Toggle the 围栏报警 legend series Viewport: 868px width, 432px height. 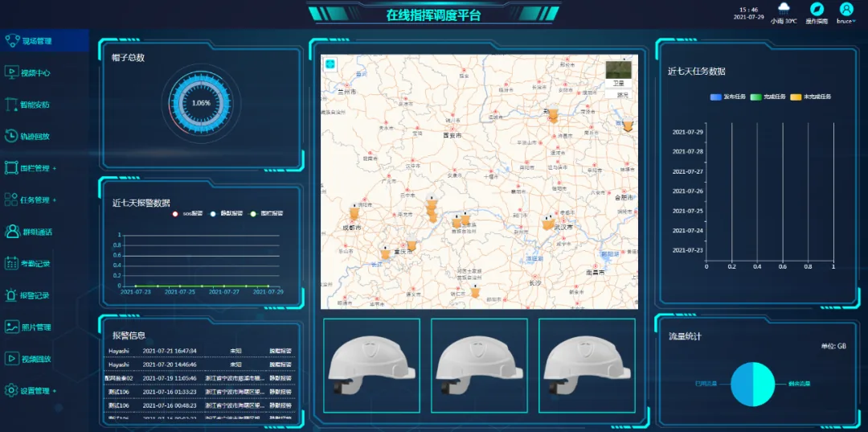pos(266,213)
